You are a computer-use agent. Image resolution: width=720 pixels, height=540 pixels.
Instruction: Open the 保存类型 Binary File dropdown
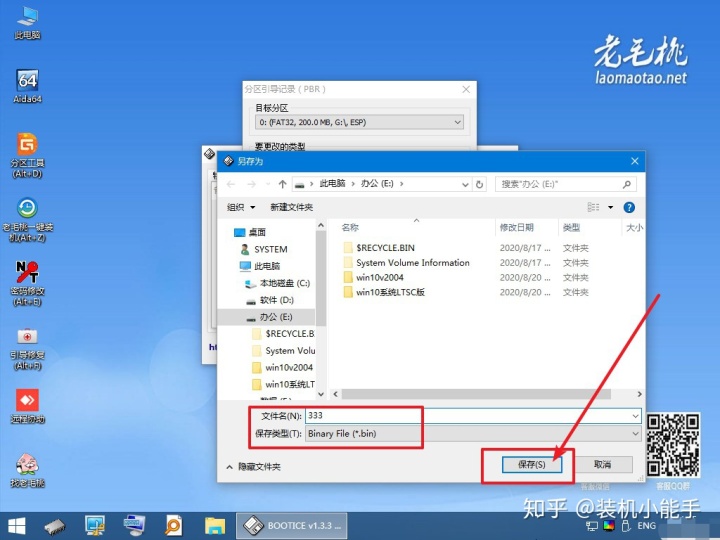click(473, 433)
